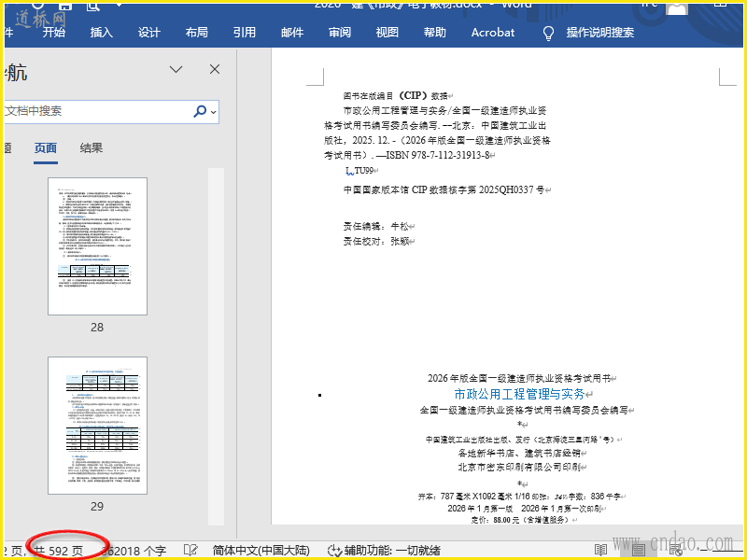Click the 开本：787 毫米 X1092 毫米 line
The height and width of the screenshot is (560, 747).
(x=519, y=497)
